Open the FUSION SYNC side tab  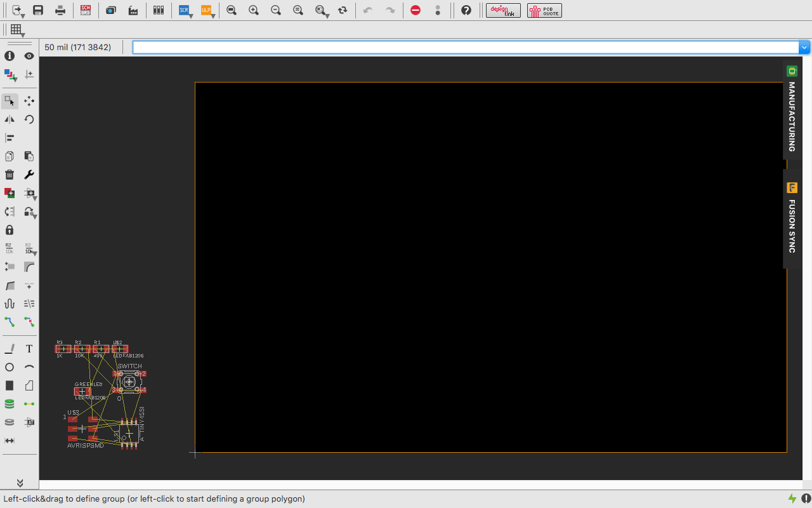point(791,218)
